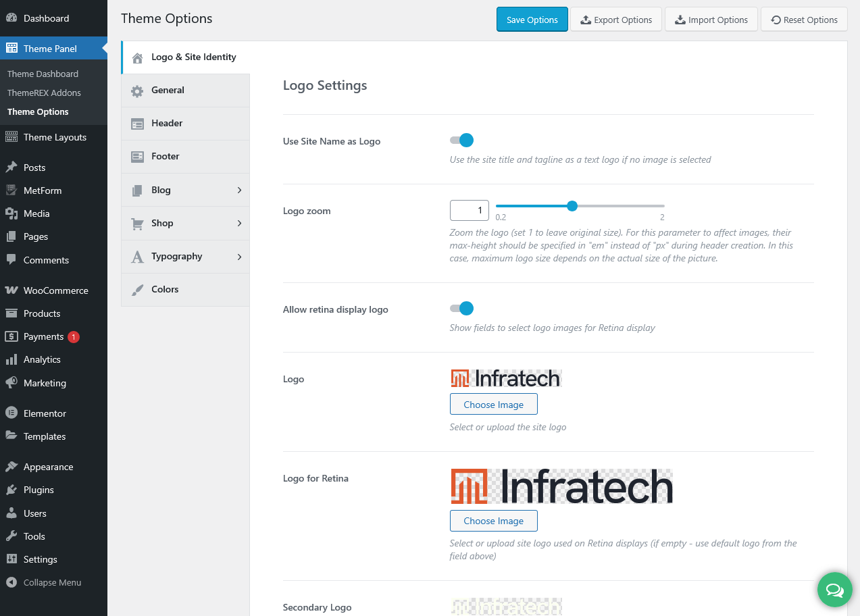Click the Save Options button

click(532, 20)
